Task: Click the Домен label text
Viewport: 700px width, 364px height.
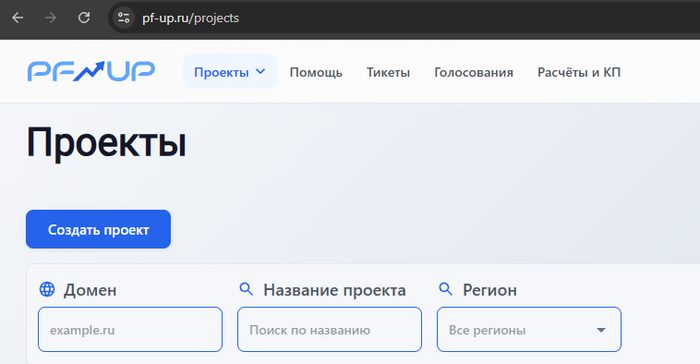Action: (90, 290)
